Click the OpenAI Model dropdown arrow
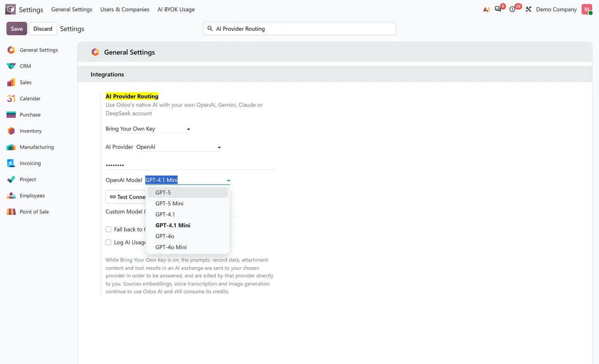The height and width of the screenshot is (364, 599). pyautogui.click(x=228, y=181)
